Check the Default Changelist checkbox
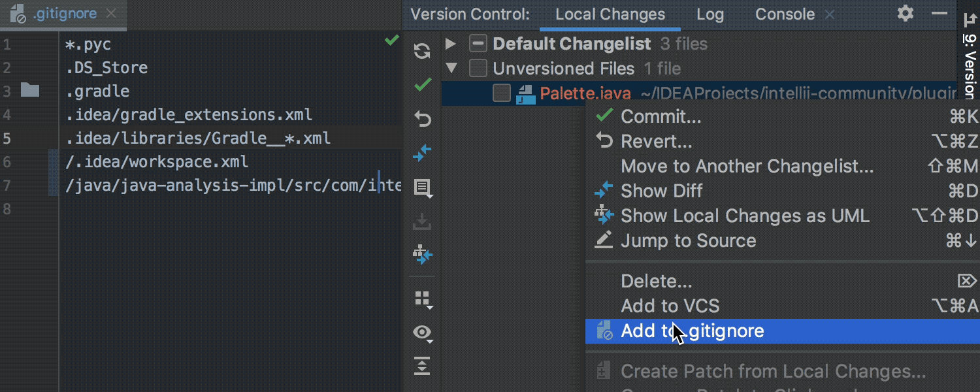Viewport: 980px width, 392px height. [x=479, y=44]
